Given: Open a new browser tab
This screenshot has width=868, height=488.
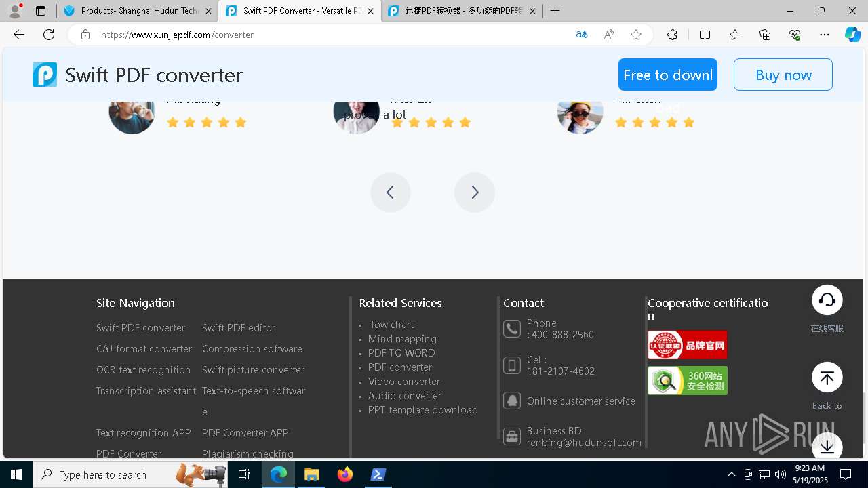Looking at the screenshot, I should point(555,11).
